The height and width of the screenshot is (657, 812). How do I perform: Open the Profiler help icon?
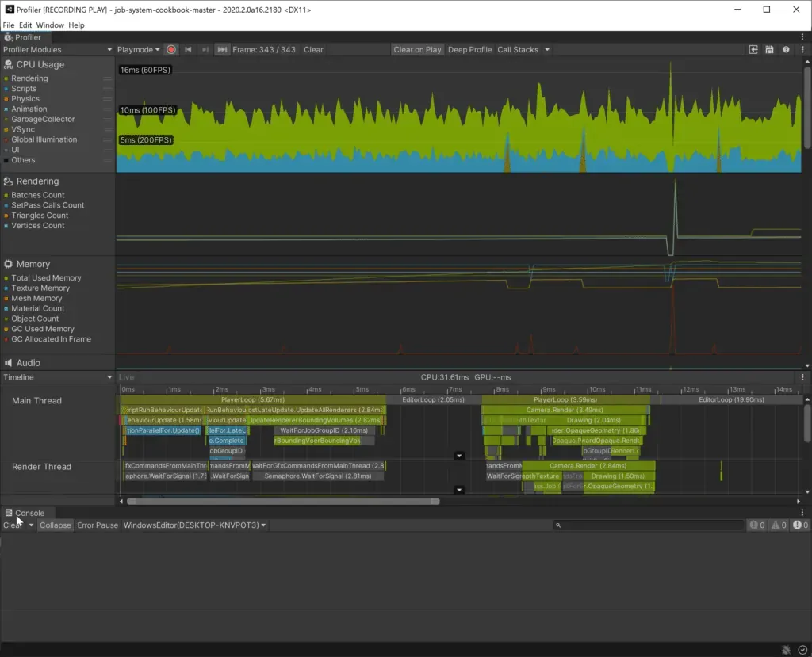[786, 49]
